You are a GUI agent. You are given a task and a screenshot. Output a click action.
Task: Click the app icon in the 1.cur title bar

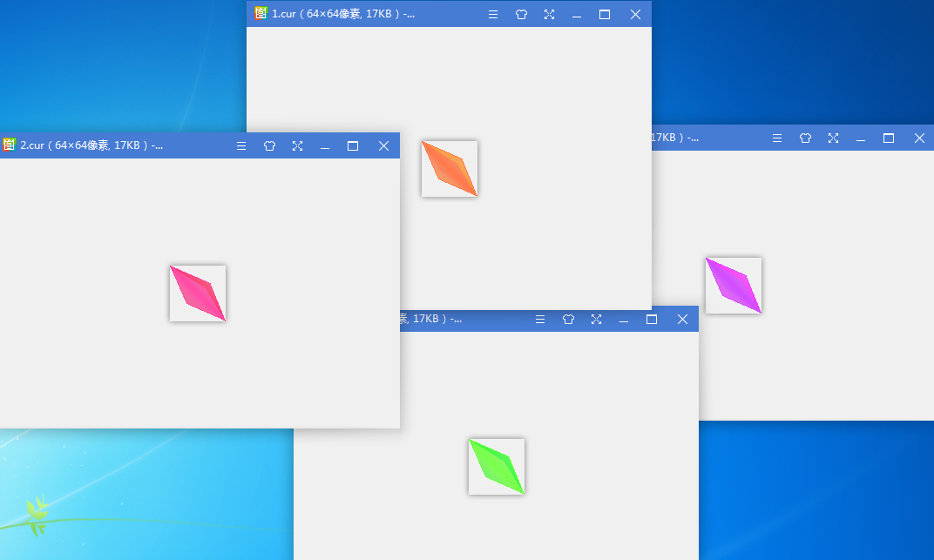261,13
